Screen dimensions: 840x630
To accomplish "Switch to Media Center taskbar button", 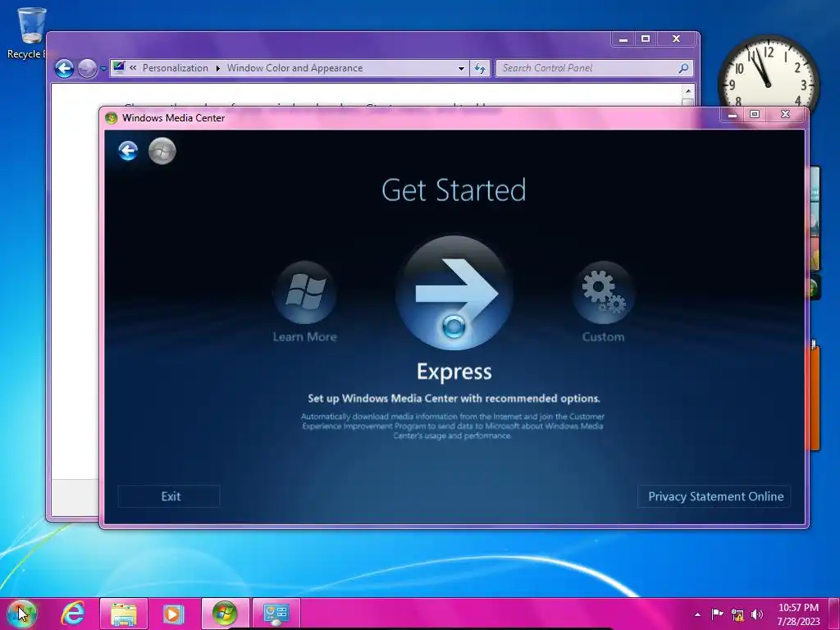I will click(225, 614).
